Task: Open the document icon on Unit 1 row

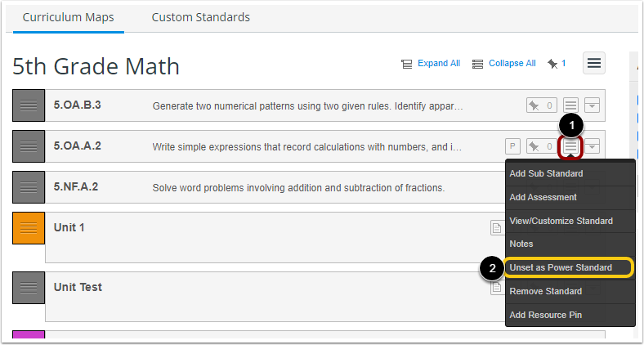Action: tap(496, 227)
